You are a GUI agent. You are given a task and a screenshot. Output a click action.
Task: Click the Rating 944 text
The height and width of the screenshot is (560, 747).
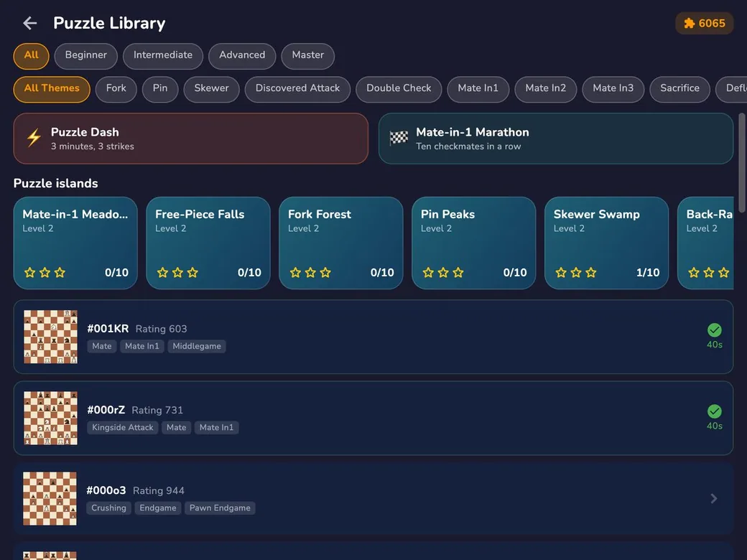159,490
